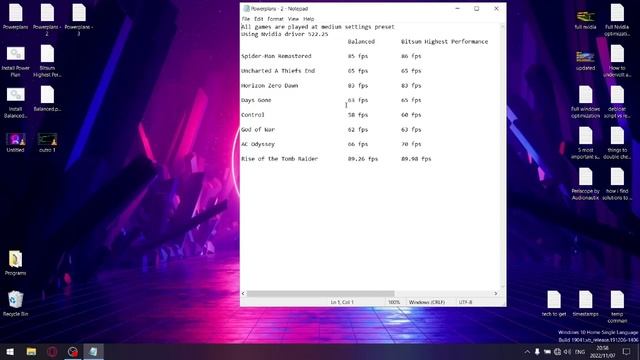Viewport: 640px width, 360px height.
Task: Open the Windows Start menu
Action: (x=10, y=352)
